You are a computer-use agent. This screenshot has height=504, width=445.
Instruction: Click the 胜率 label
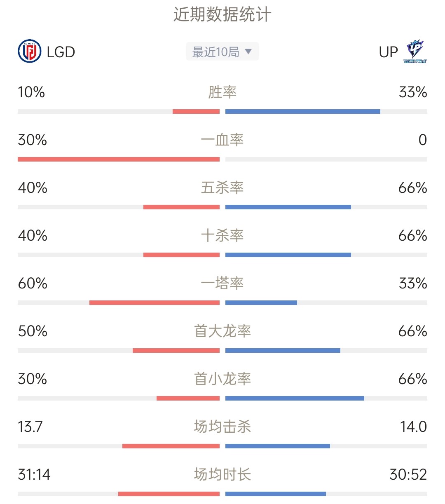(x=222, y=92)
